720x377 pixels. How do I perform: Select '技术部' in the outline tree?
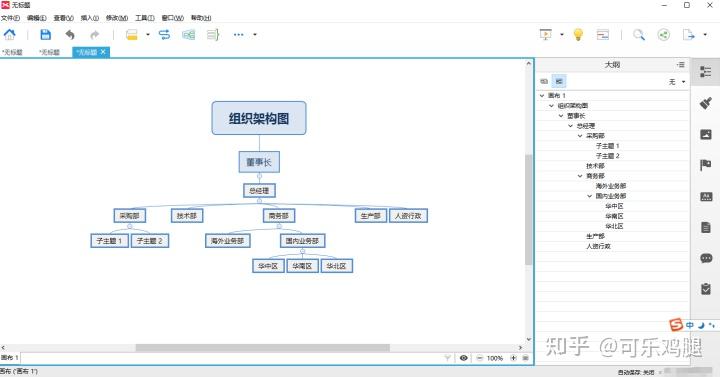pos(595,166)
